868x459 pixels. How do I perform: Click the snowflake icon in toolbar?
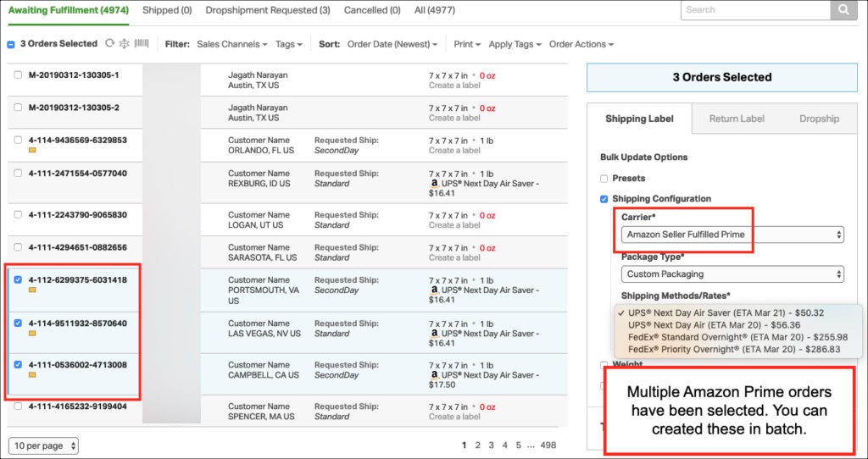124,43
